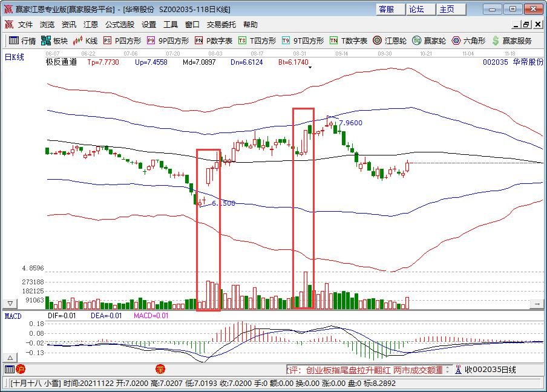The height and width of the screenshot is (392, 547).
Task: Click the Tp=7.7730 indicator value
Action: [103, 62]
